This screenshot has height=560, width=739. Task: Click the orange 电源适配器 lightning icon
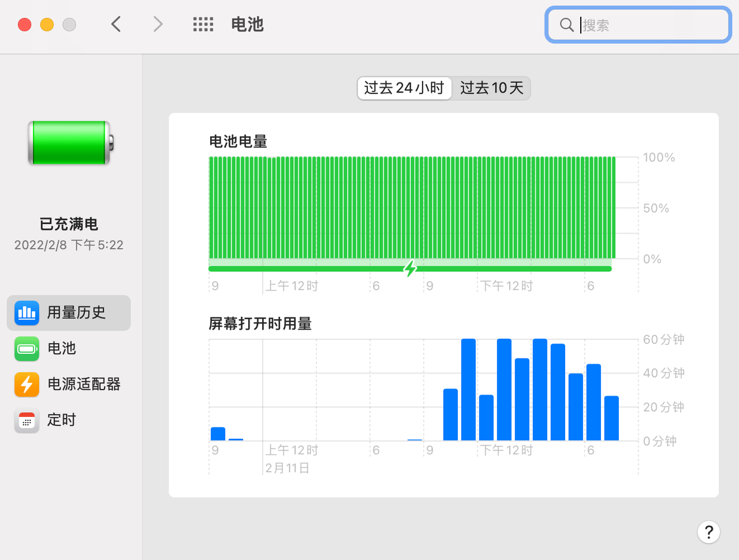(27, 384)
